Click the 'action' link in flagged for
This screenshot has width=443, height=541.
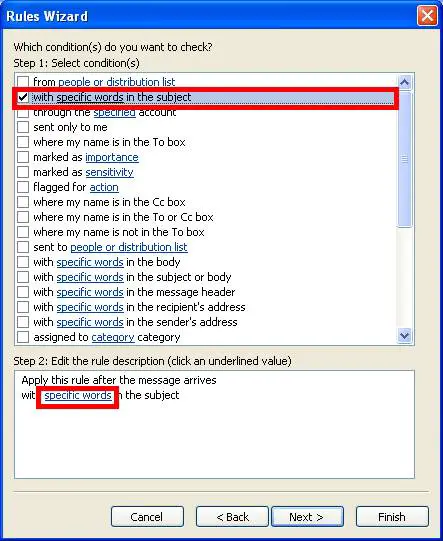[x=104, y=187]
